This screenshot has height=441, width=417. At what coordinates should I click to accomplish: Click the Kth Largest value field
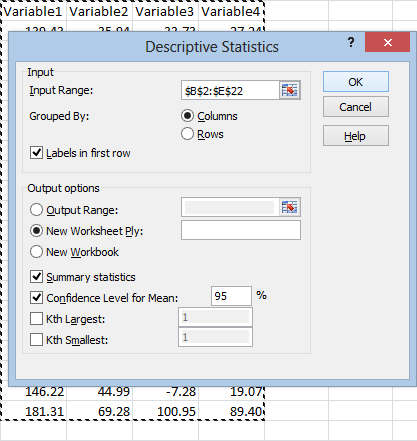215,317
